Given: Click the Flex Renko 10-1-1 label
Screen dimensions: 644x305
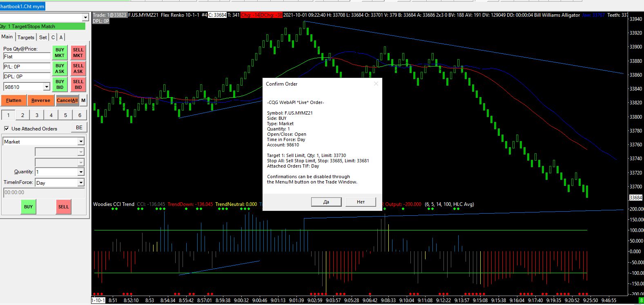Looking at the screenshot, I should [180, 15].
